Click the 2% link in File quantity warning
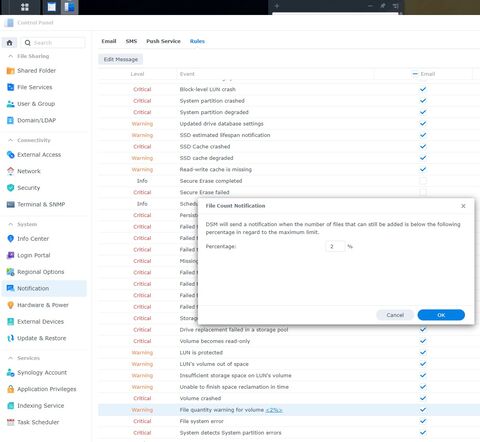The image size is (480, 442). pos(274,410)
